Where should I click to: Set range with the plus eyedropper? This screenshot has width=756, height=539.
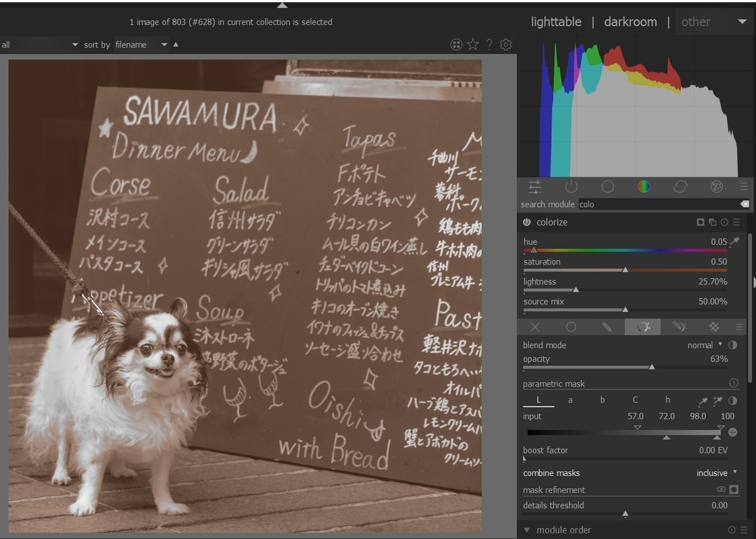point(718,400)
